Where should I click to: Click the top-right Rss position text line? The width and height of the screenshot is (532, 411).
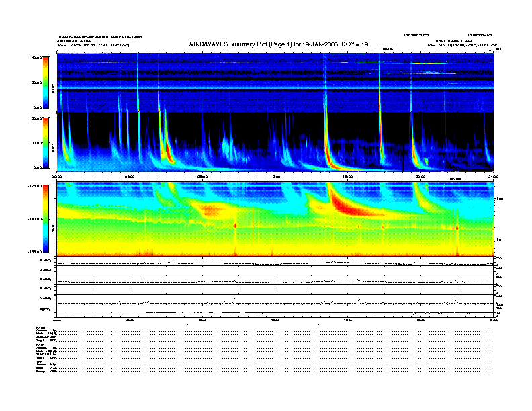(x=463, y=45)
